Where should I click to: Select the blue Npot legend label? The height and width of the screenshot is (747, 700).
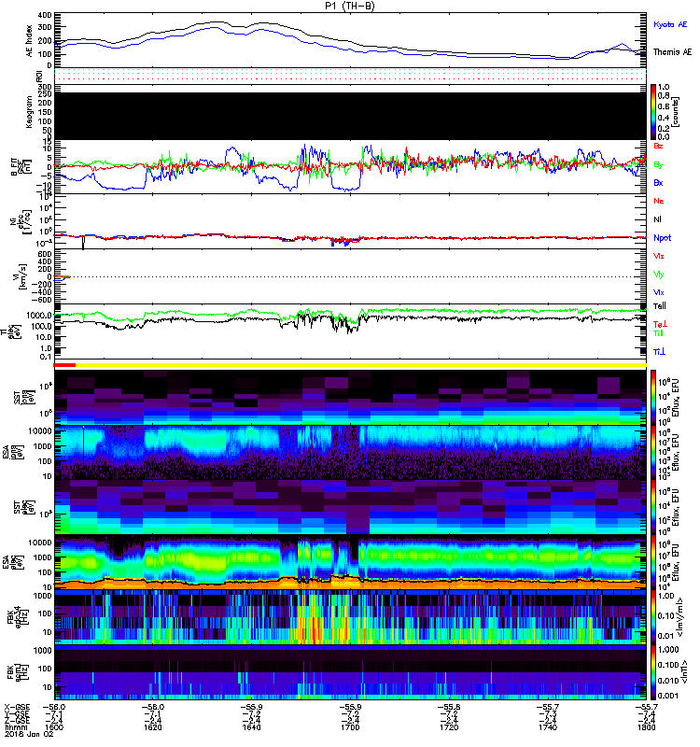662,238
